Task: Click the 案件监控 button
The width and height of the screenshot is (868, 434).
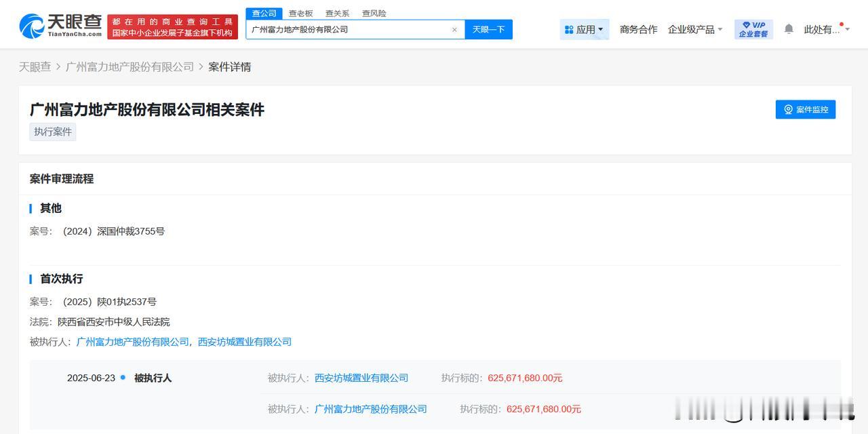Action: coord(806,109)
